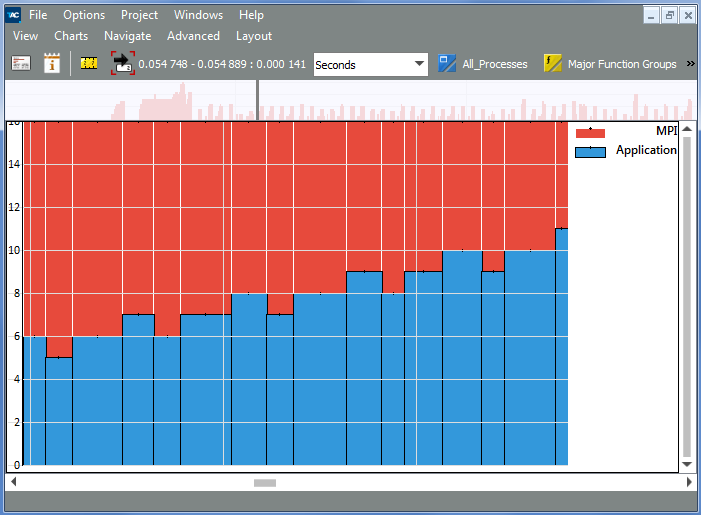Click the Major Function Groups label
The width and height of the screenshot is (701, 515).
coord(622,65)
